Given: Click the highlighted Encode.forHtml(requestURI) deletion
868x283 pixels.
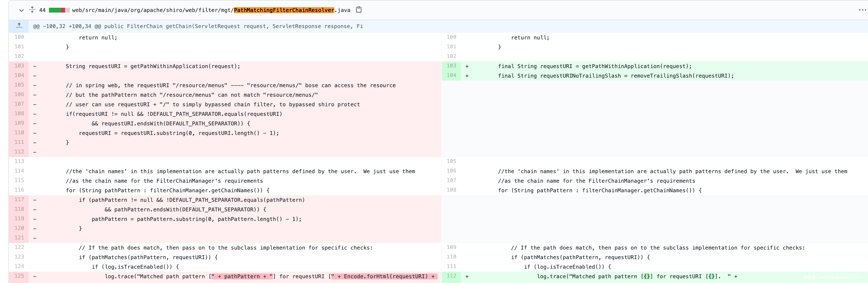Looking at the screenshot, I should (x=385, y=276).
